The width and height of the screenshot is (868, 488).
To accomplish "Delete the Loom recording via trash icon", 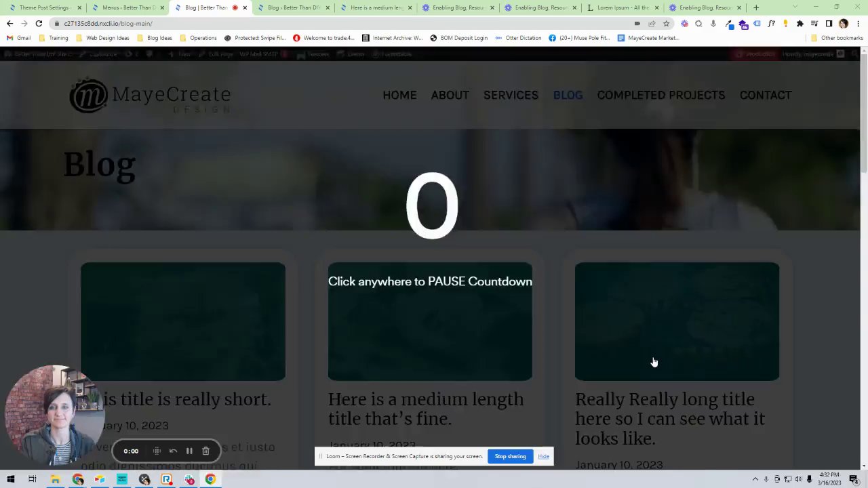I will (205, 451).
